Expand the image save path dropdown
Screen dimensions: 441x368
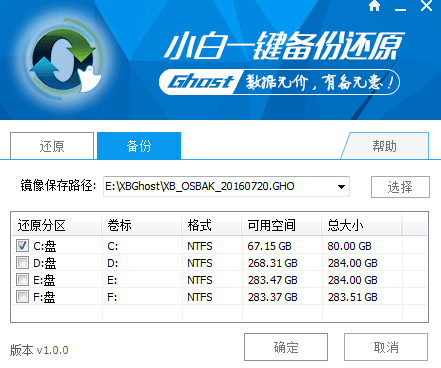point(341,187)
